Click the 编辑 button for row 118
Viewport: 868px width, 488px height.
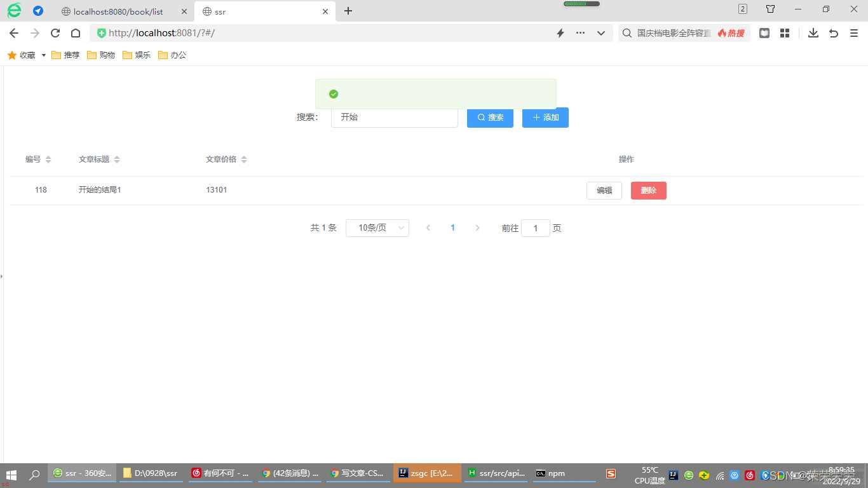[x=604, y=191]
